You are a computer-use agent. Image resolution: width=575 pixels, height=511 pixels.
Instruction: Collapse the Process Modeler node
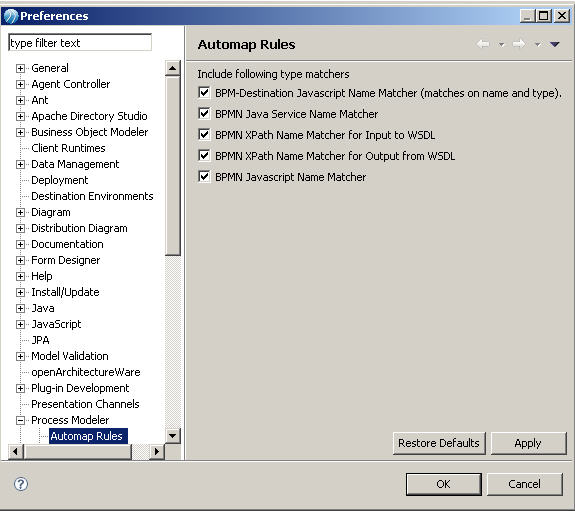pyautogui.click(x=20, y=420)
